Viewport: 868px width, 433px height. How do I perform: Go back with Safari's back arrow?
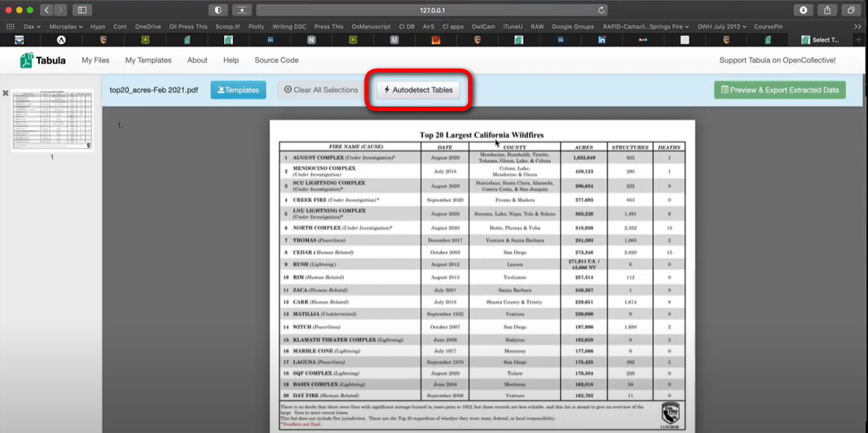(x=46, y=10)
